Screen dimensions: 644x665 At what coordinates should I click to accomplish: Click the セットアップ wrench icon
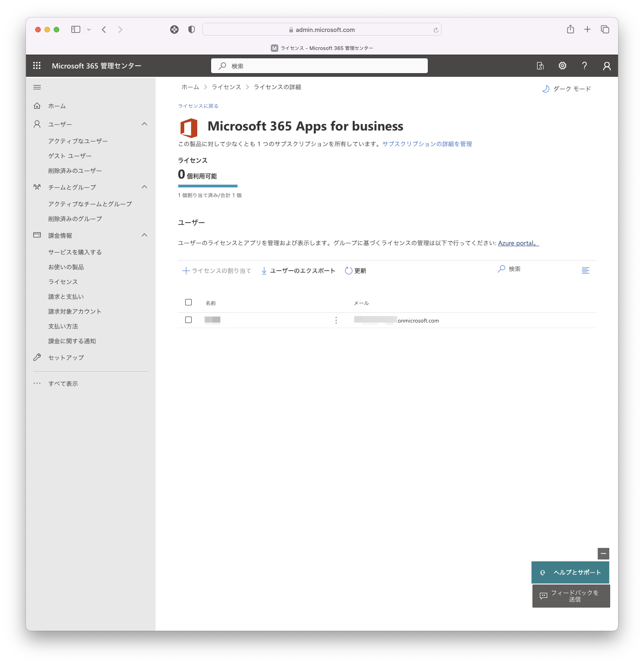pyautogui.click(x=37, y=357)
